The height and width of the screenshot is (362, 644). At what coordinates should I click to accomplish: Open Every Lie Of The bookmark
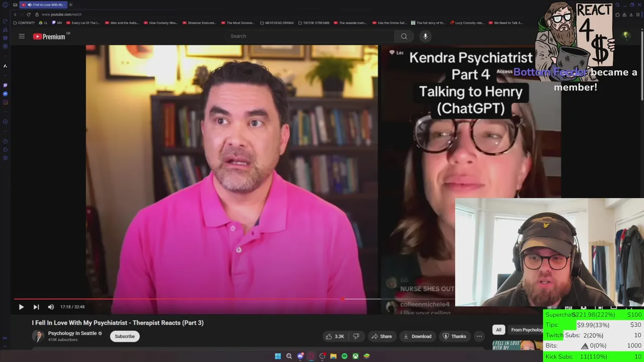point(84,23)
